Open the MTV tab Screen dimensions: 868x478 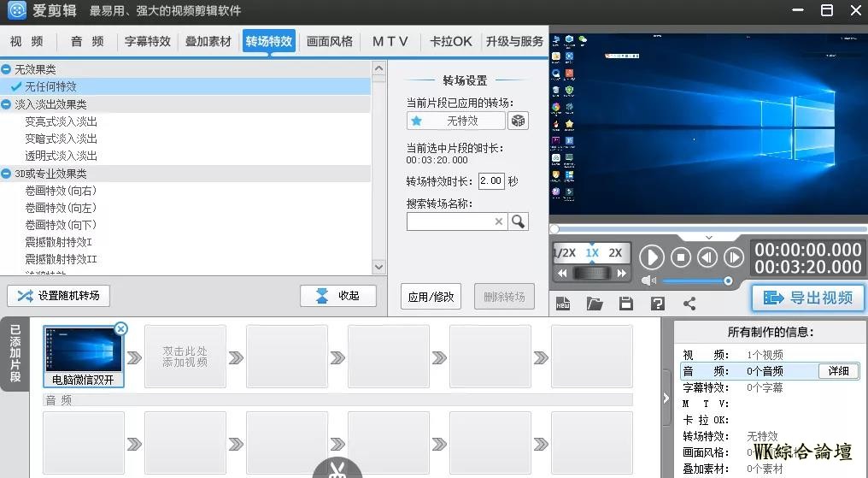pos(390,42)
